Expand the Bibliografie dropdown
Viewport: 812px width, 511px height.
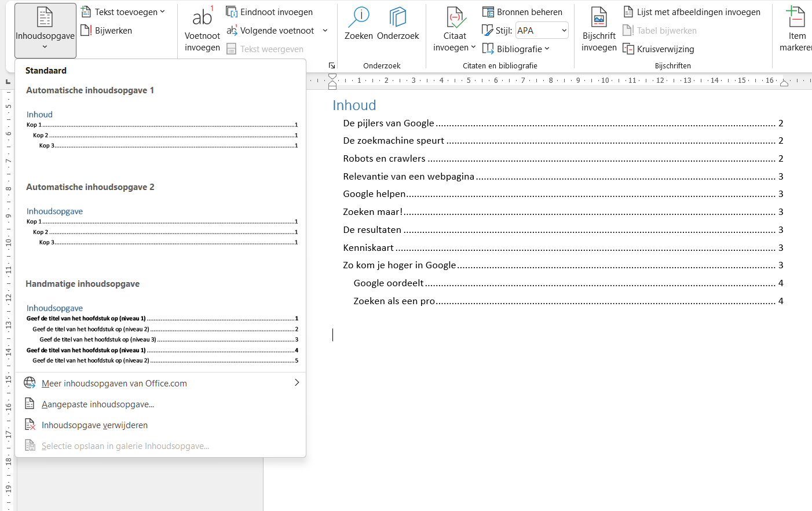(x=516, y=49)
